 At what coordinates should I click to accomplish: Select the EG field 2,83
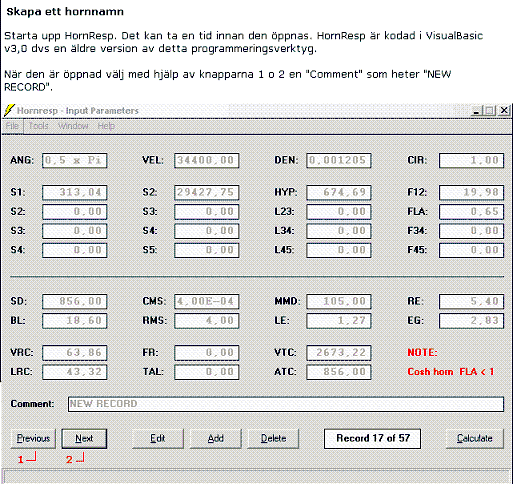[471, 321]
